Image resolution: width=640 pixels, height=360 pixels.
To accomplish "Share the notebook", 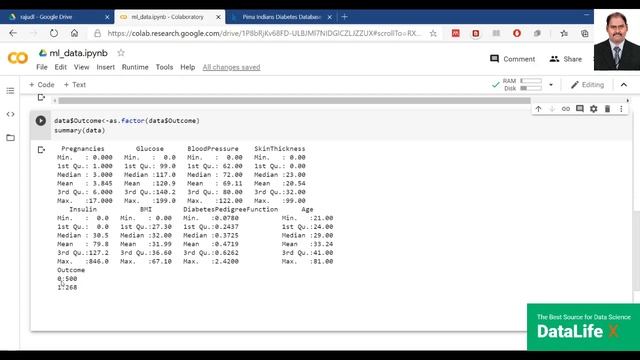I will pos(565,59).
